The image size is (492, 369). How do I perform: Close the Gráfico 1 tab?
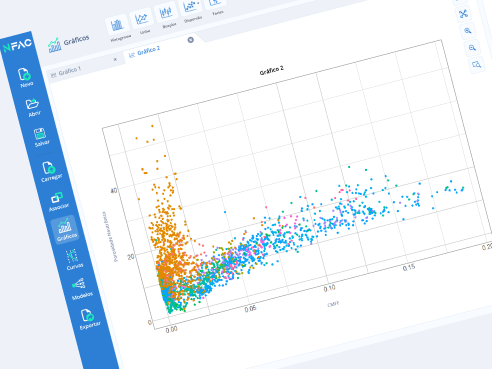coord(115,59)
